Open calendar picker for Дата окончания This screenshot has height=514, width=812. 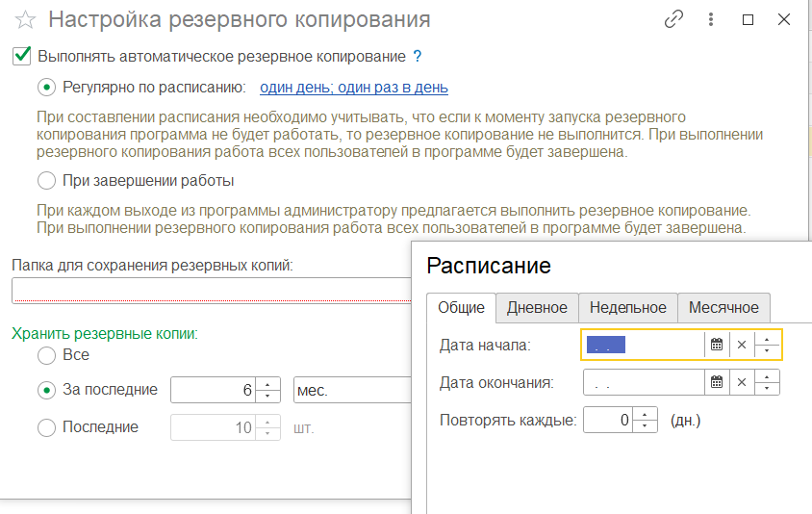[716, 382]
